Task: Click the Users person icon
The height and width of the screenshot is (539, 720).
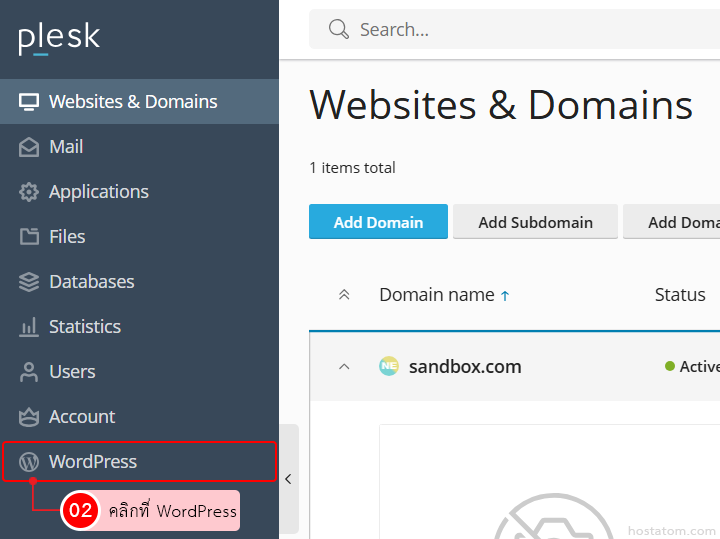Action: pyautogui.click(x=29, y=372)
